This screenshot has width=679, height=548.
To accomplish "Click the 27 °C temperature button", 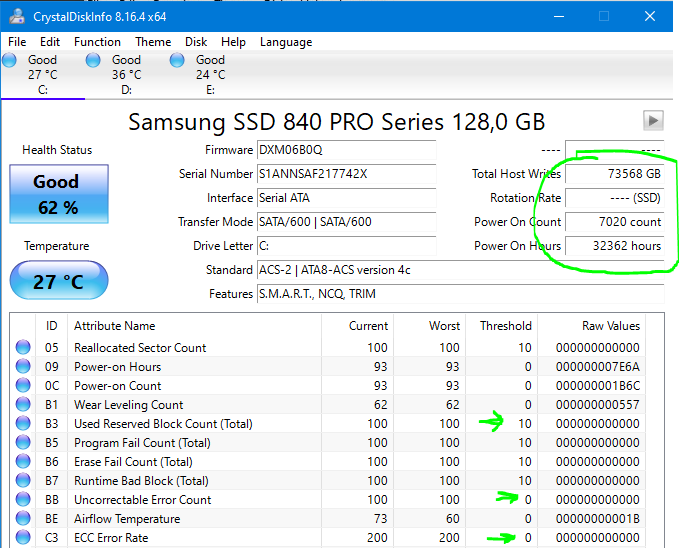I will [59, 280].
